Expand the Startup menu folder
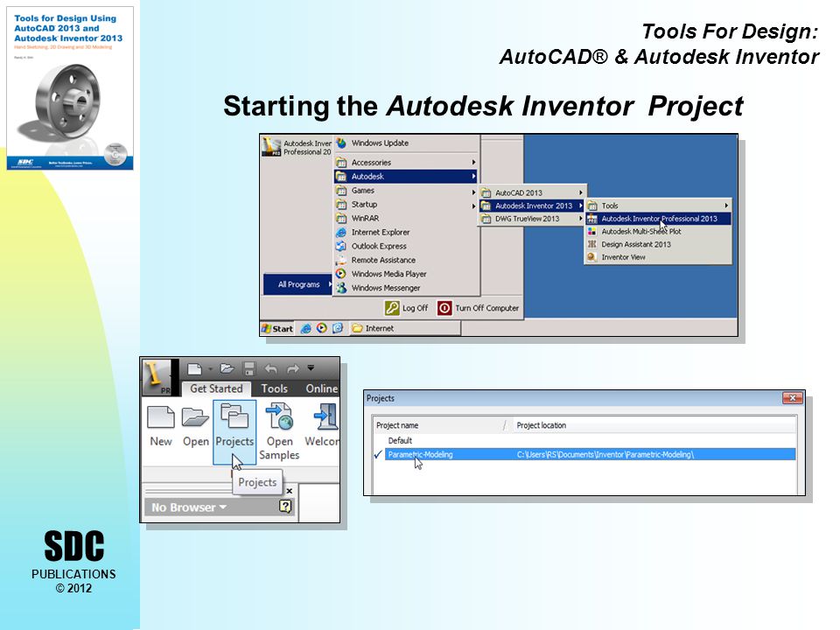The image size is (840, 630). point(406,204)
